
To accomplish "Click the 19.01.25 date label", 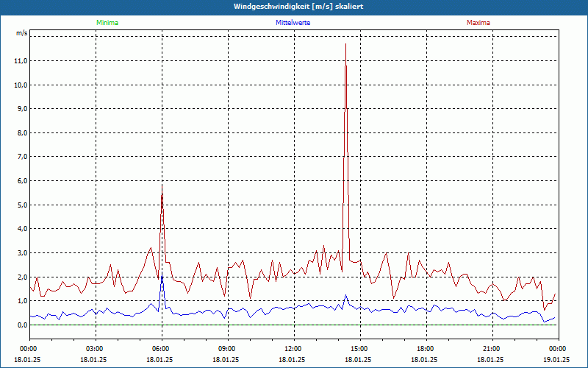I will point(556,359).
